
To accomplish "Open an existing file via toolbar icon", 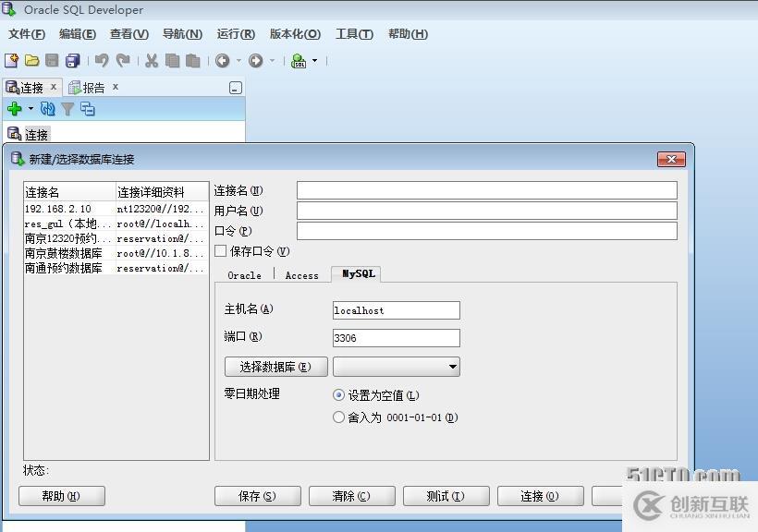I will (31, 61).
